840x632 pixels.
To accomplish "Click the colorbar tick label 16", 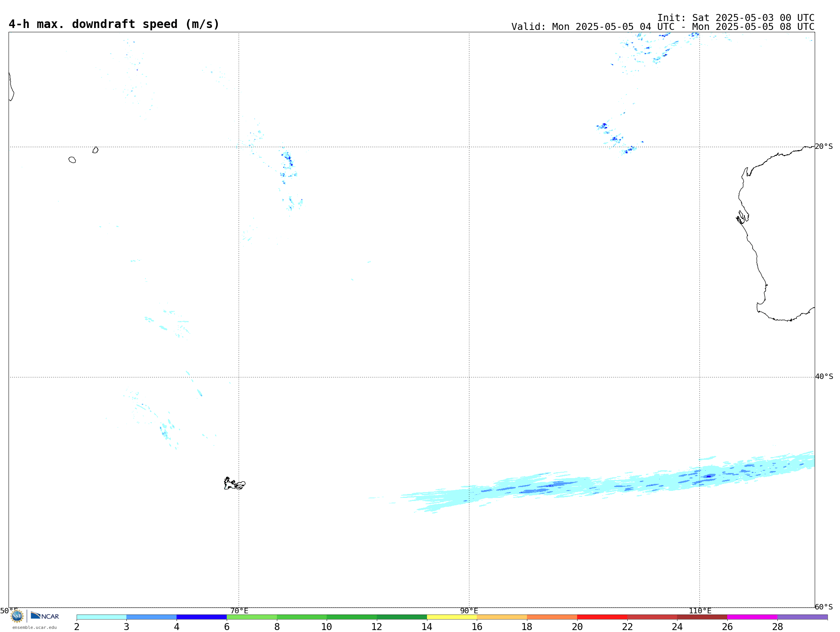I will (x=477, y=627).
